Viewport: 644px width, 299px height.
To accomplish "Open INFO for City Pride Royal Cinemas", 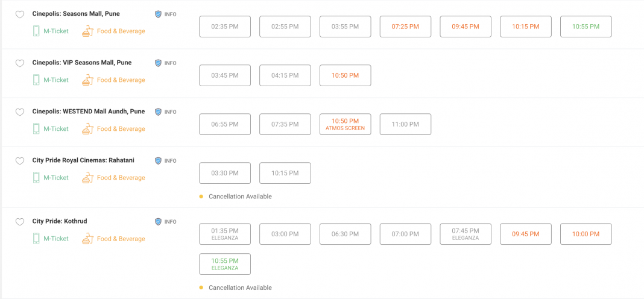I will [159, 161].
